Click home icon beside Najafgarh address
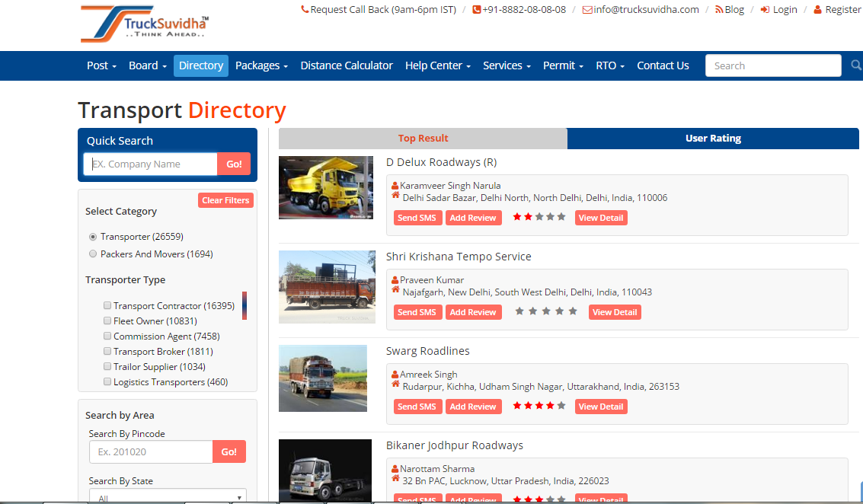This screenshot has width=863, height=504. tap(396, 289)
